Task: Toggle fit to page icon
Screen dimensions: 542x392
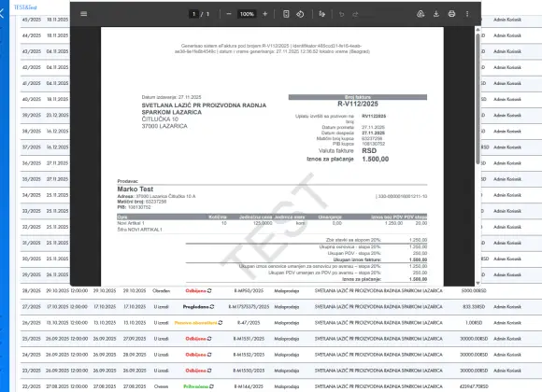Action: click(286, 14)
